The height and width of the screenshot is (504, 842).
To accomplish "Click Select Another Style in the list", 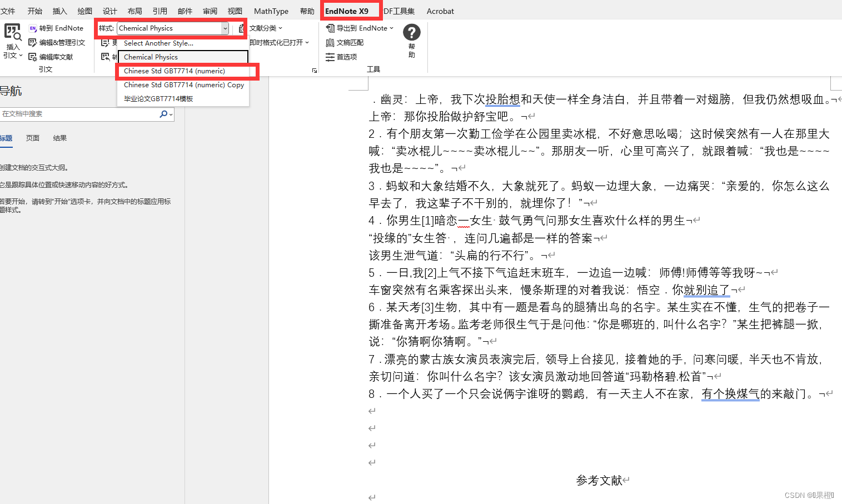I will pyautogui.click(x=158, y=43).
